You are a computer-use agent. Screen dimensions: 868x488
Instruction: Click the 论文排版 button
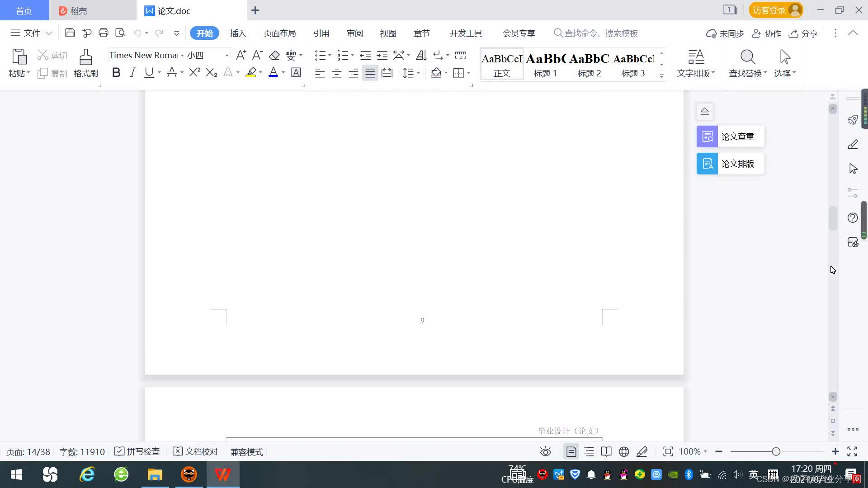730,164
